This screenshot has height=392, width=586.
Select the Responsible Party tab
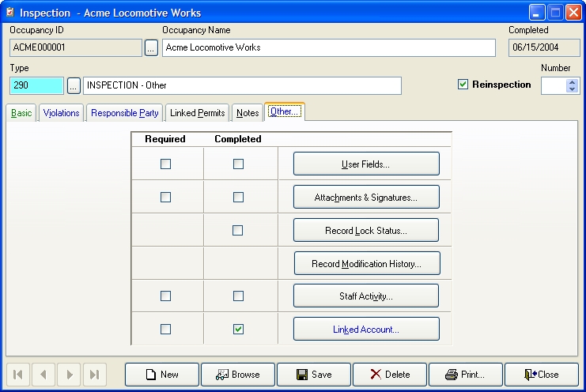coord(124,113)
